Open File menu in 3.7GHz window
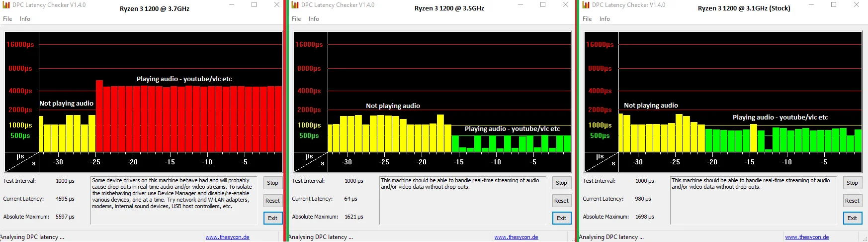The width and height of the screenshot is (868, 242). 7,19
